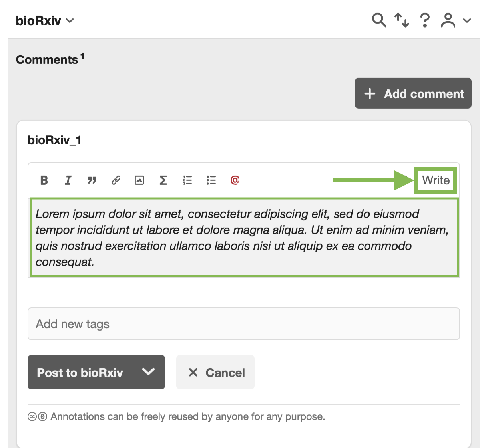Apply italic formatting to the comment
Image resolution: width=490 pixels, height=448 pixels.
(x=68, y=180)
